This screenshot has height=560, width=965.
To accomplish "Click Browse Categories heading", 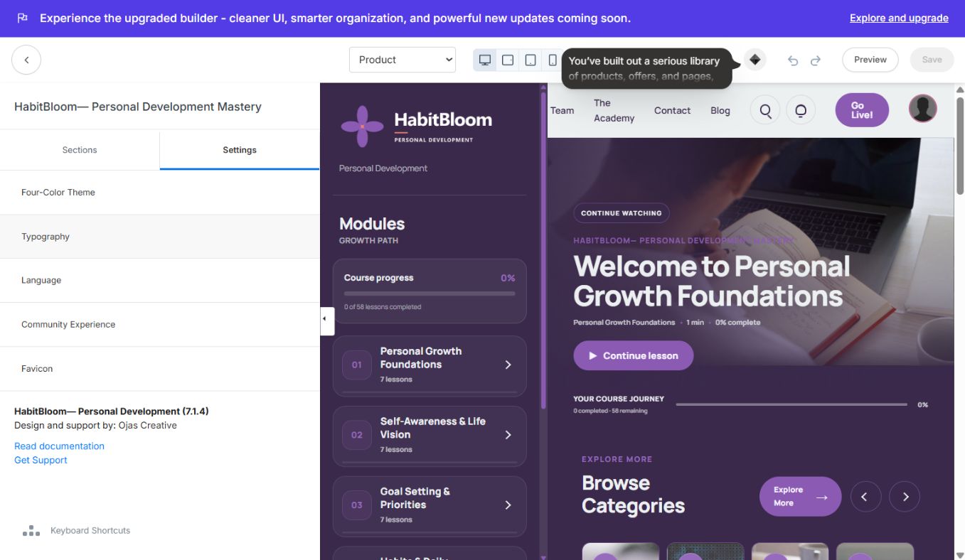I will (633, 495).
